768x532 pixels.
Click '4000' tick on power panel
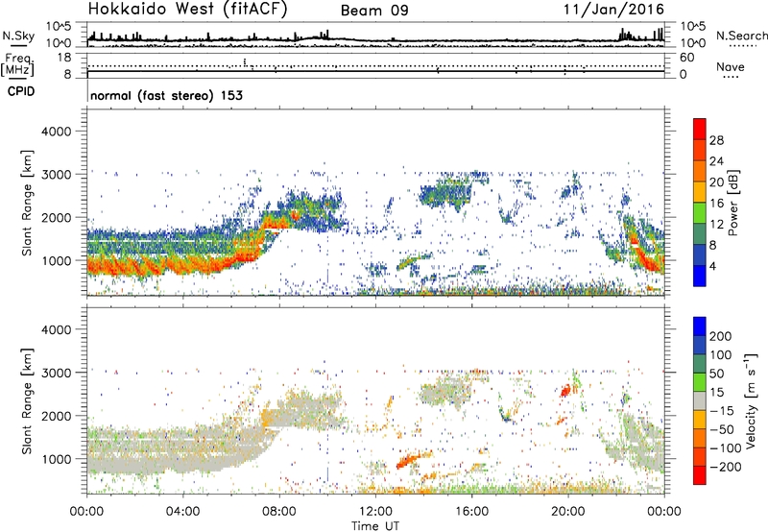tap(57, 132)
